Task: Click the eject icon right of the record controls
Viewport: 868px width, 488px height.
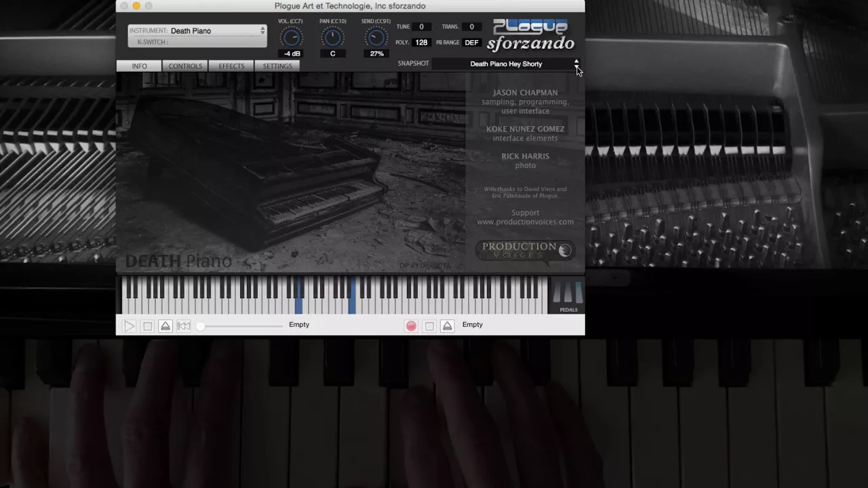Action: (448, 326)
